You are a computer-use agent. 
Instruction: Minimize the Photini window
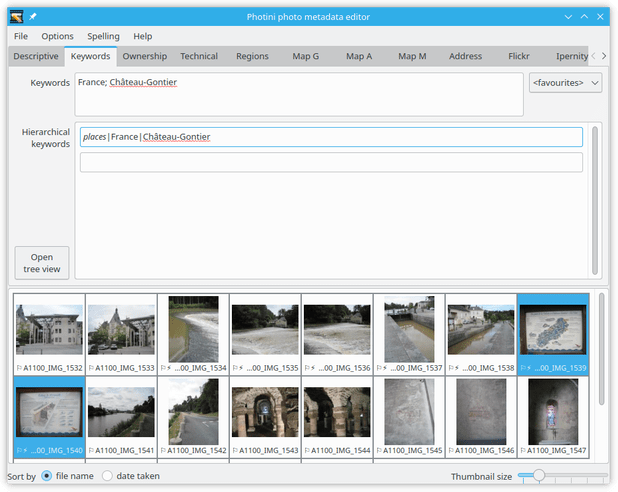click(568, 17)
